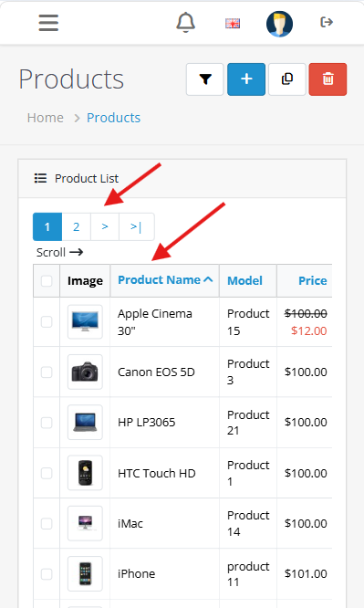Open the notifications bell
Screen dimensions: 364x608
[x=186, y=23]
